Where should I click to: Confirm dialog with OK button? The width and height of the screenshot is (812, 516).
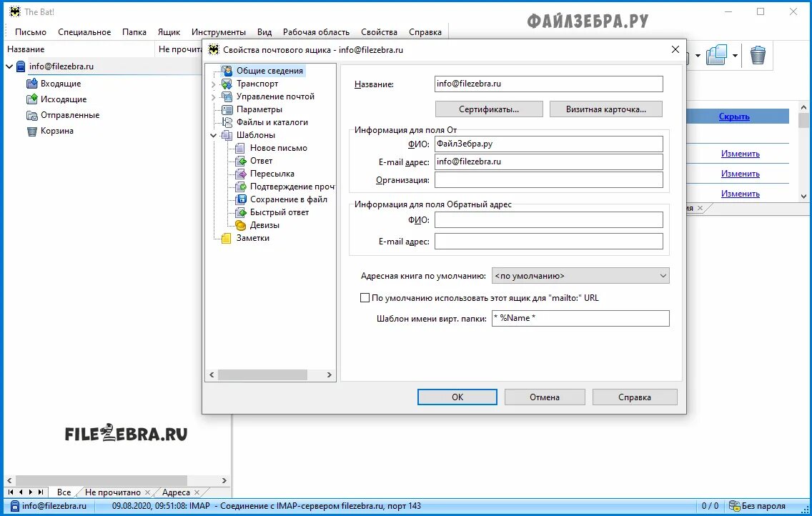click(x=457, y=397)
